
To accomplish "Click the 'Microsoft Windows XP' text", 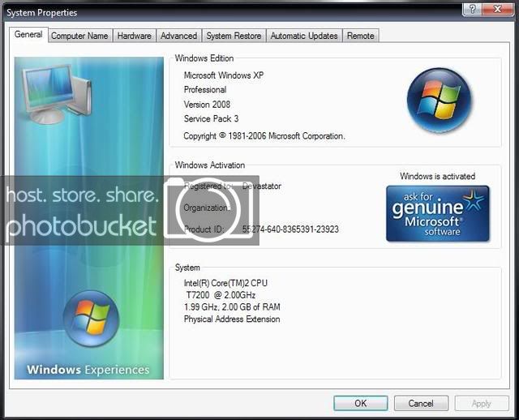I will (224, 75).
